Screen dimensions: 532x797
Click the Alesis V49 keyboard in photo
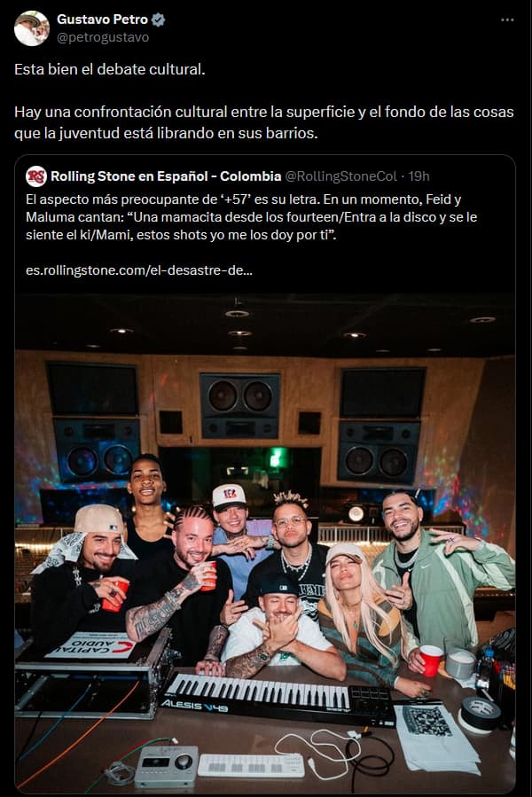[278, 699]
